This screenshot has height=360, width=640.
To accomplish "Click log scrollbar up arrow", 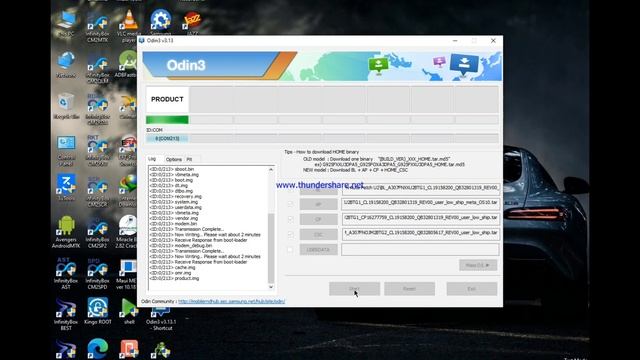I will pos(271,169).
